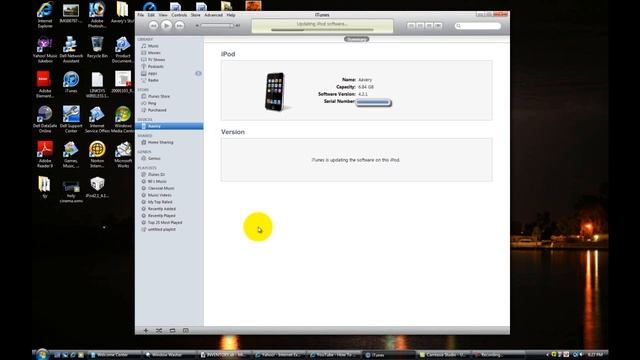640x360 pixels.
Task: Open Adobe Reader 9 desktop shortcut
Action: coord(45,154)
